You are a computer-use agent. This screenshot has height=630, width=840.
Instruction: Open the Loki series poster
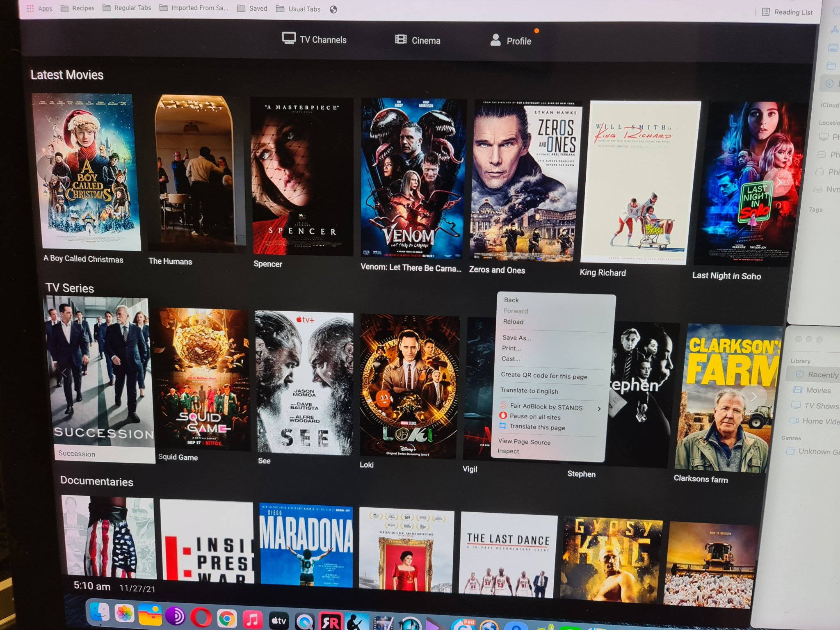coord(409,387)
